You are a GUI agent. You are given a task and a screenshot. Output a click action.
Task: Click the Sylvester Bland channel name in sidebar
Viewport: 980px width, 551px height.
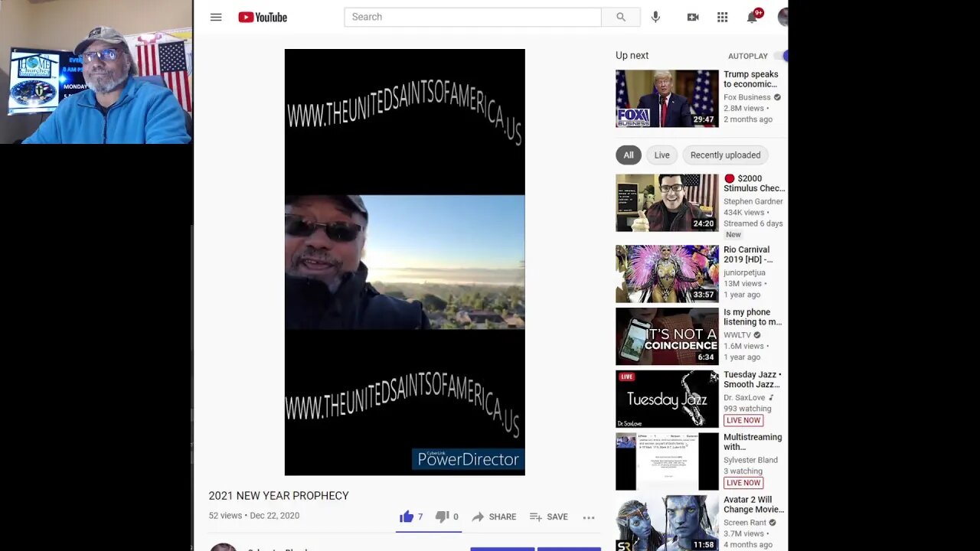pos(750,460)
